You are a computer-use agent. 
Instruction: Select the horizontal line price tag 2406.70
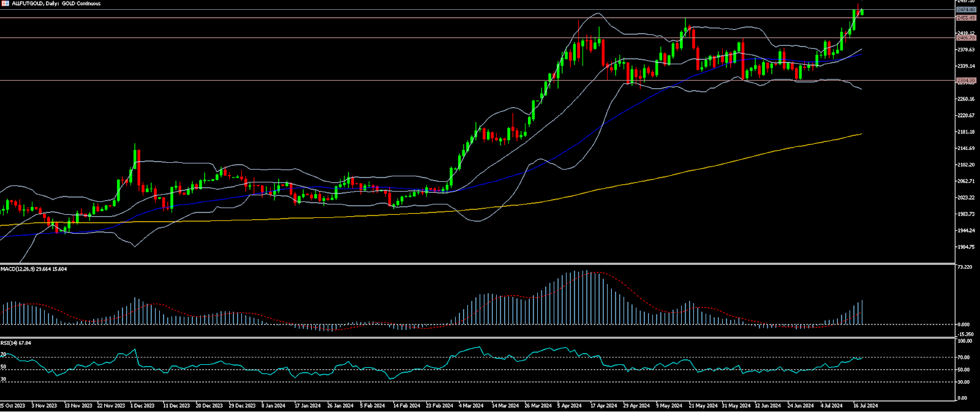(x=966, y=38)
